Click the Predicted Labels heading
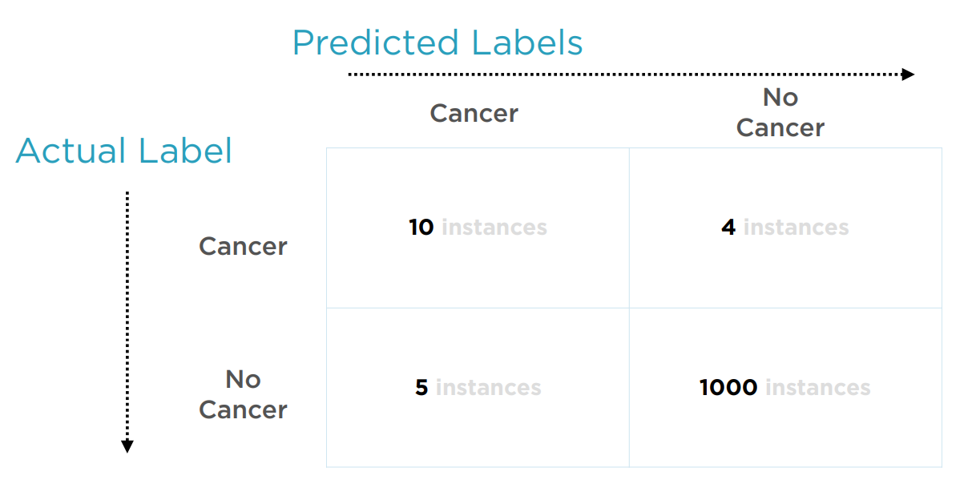980x484 pixels. (437, 42)
